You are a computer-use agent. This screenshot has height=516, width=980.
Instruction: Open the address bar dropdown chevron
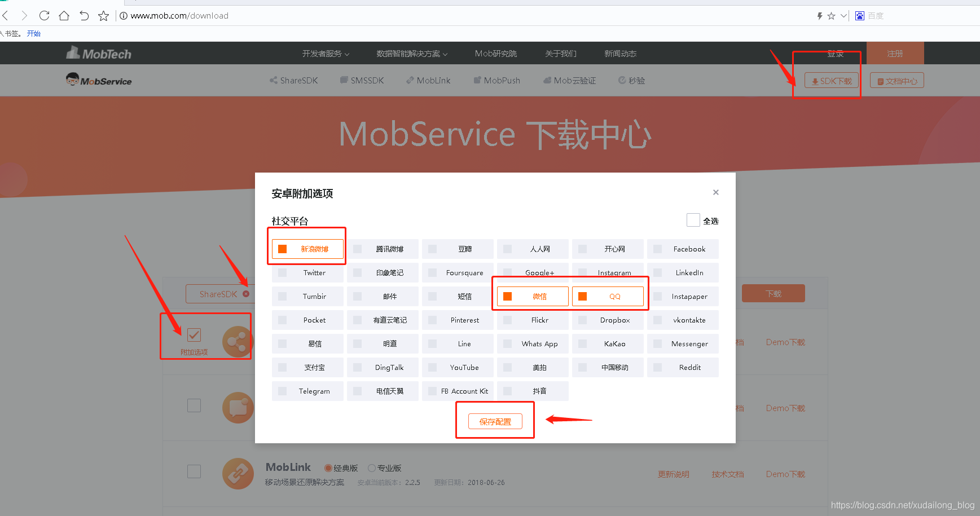[x=844, y=16]
